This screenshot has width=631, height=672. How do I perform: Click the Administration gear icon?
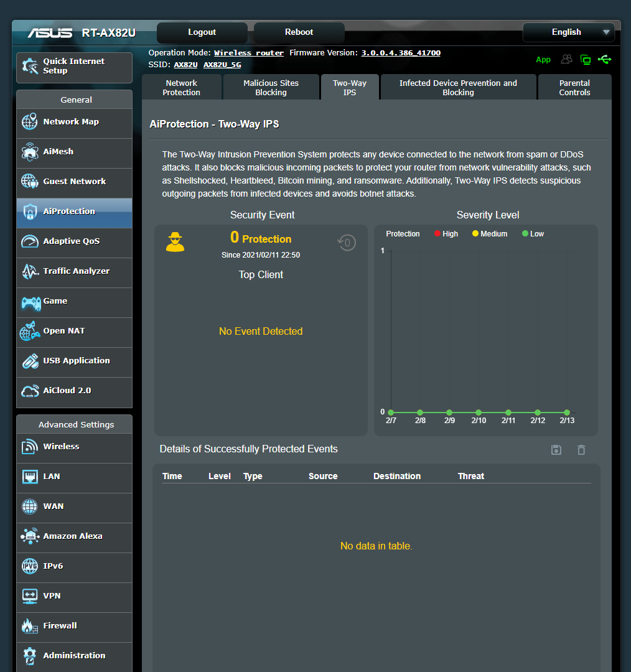[x=30, y=656]
